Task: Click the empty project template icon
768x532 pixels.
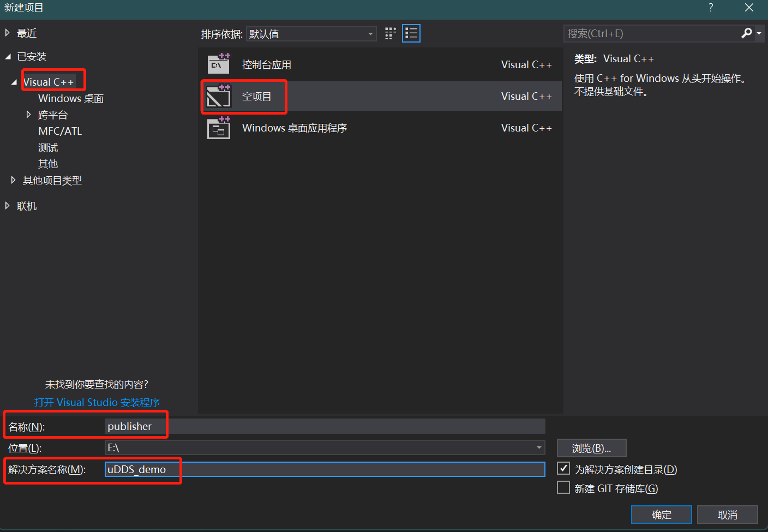Action: (219, 96)
